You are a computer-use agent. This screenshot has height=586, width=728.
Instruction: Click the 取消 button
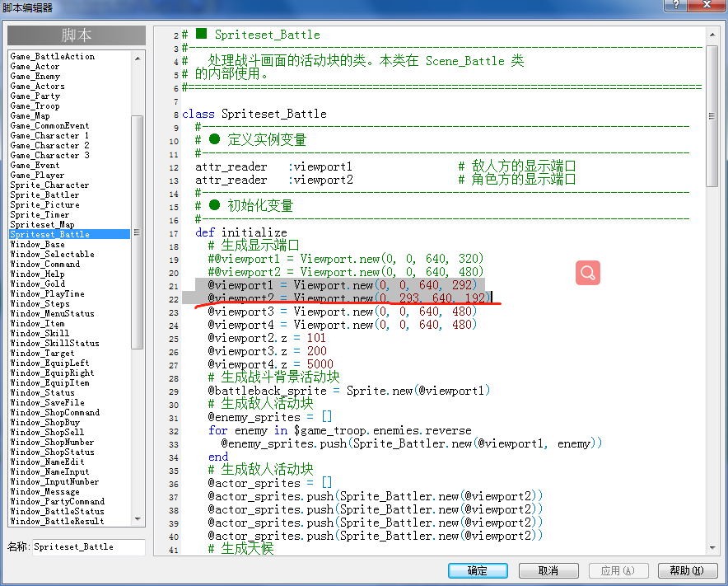tap(548, 570)
